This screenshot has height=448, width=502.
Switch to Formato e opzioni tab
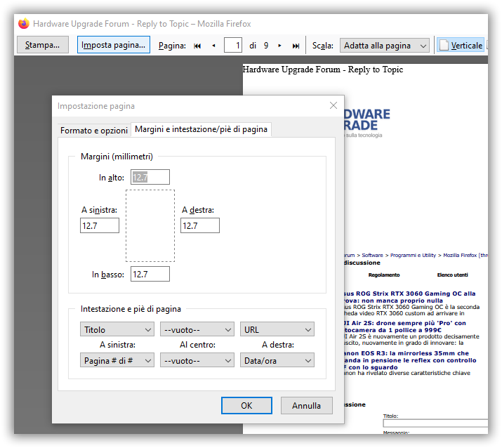(x=94, y=131)
